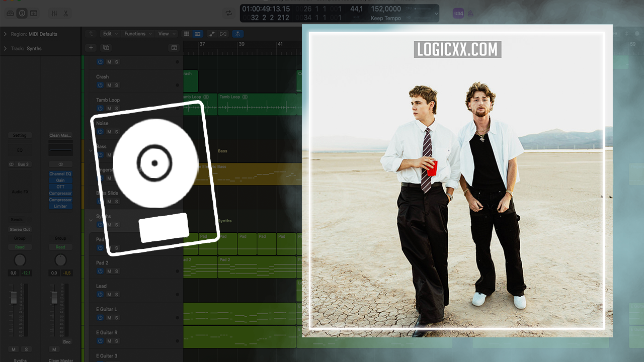
Task: Expand the Track Synths section
Action: pyautogui.click(x=5, y=49)
